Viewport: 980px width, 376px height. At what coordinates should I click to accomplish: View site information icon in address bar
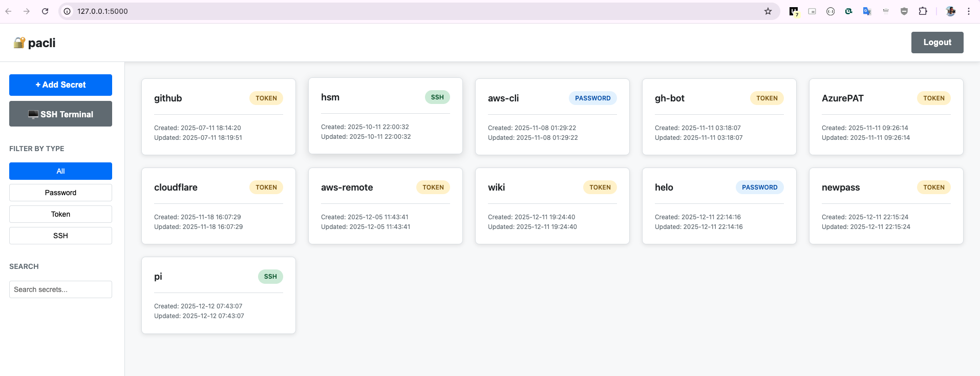click(67, 11)
